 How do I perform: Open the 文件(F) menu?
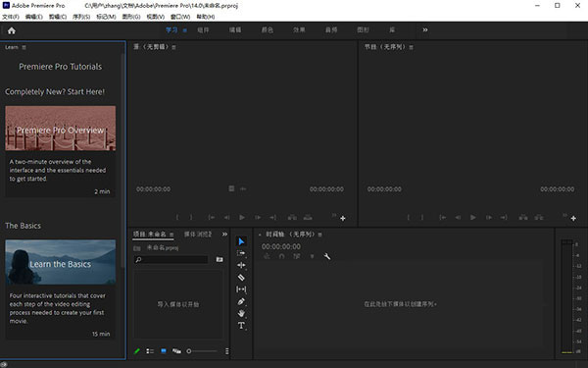click(x=11, y=17)
